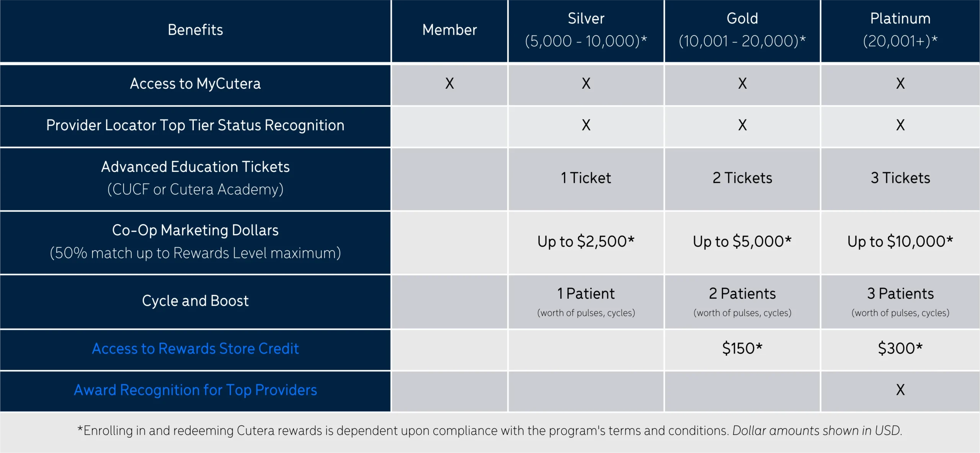The width and height of the screenshot is (980, 453).
Task: Select the $150 rewards store credit cell
Action: pyautogui.click(x=742, y=349)
